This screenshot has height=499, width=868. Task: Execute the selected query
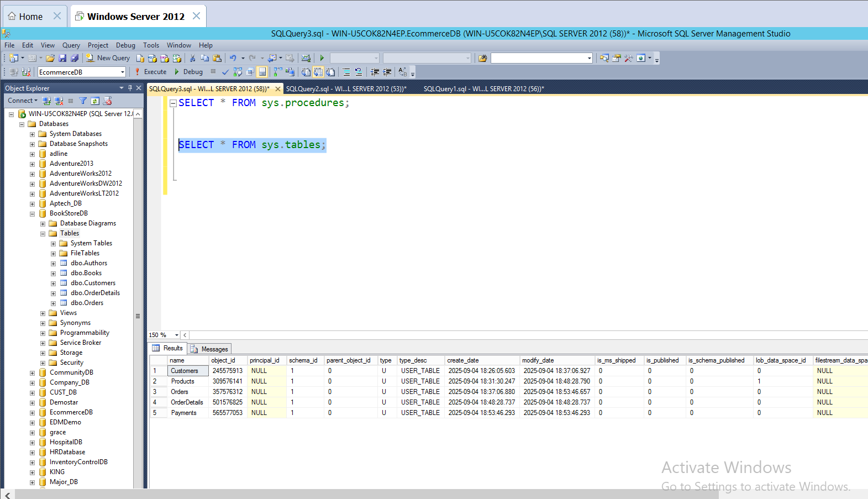point(151,72)
